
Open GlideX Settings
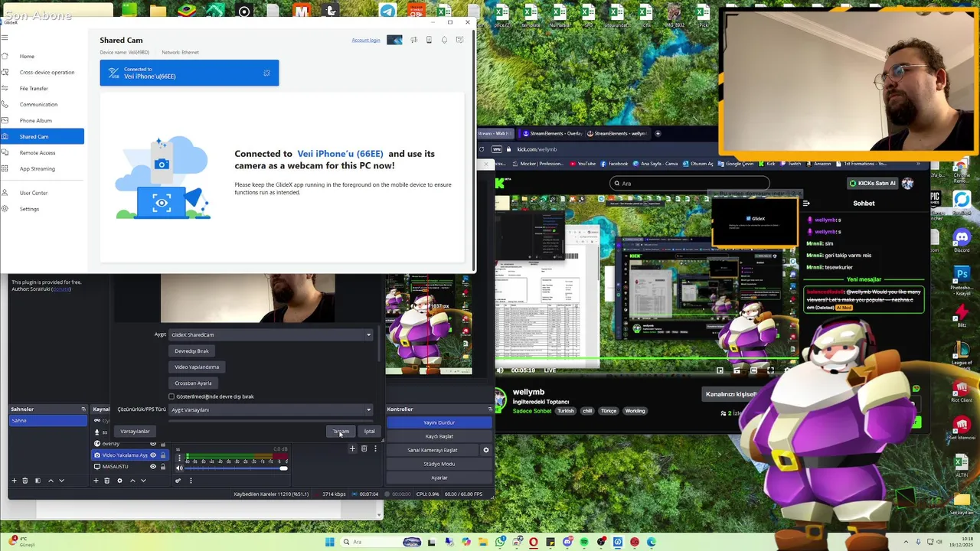42,209
